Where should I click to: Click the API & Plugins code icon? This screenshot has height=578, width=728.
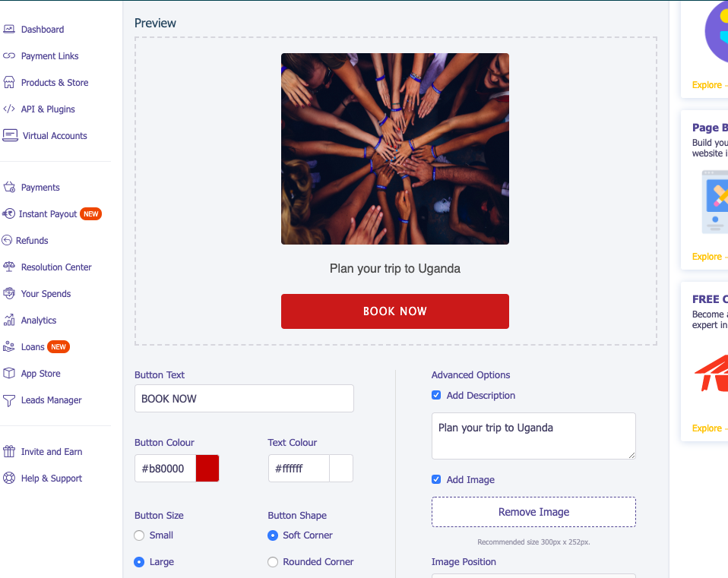[9, 109]
